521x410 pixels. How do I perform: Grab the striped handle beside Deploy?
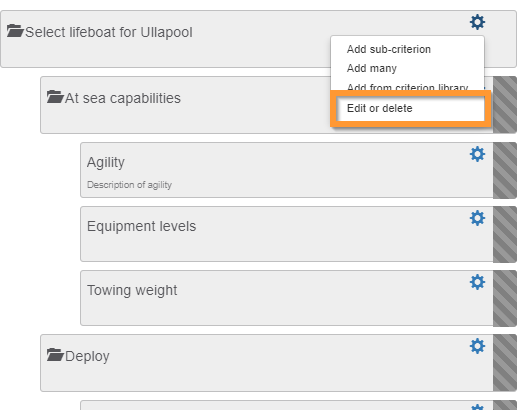(505, 363)
